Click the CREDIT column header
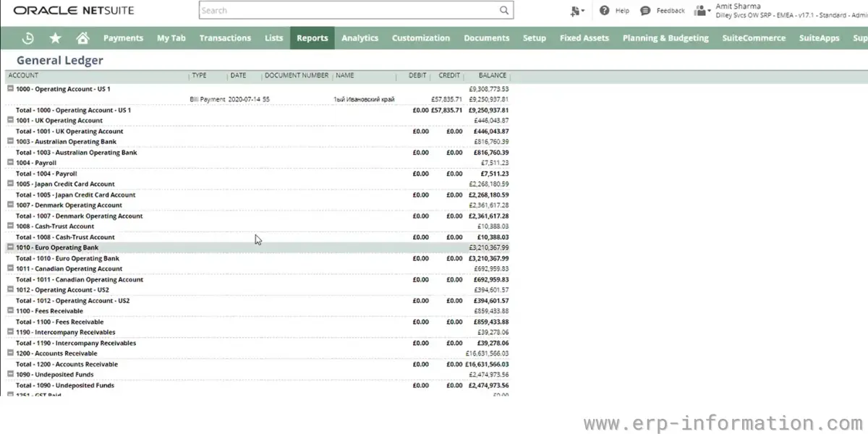Screen dimensions: 868x434 [449, 75]
